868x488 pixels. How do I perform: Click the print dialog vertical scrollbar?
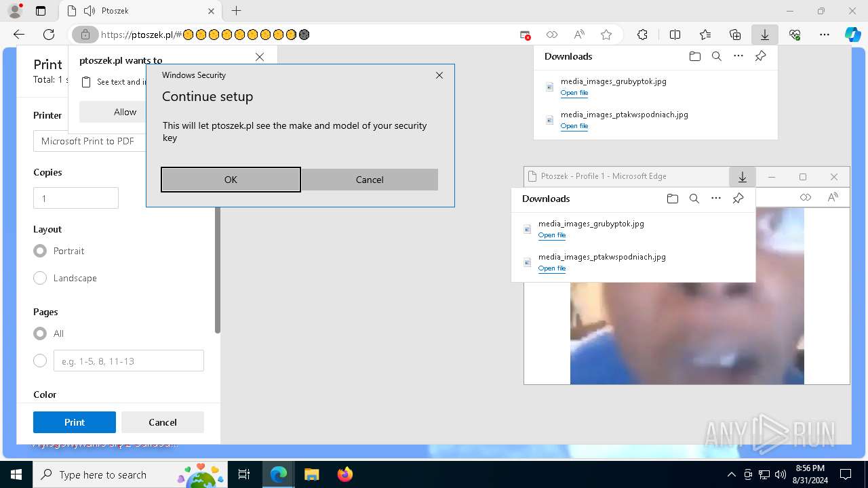[218, 271]
